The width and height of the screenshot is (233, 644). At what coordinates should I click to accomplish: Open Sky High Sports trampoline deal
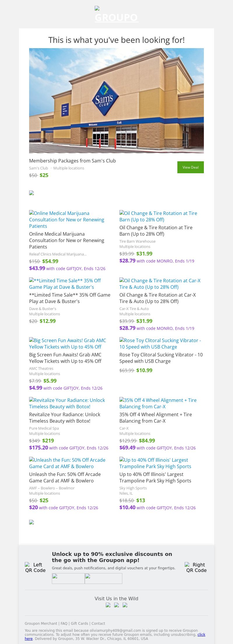click(155, 477)
